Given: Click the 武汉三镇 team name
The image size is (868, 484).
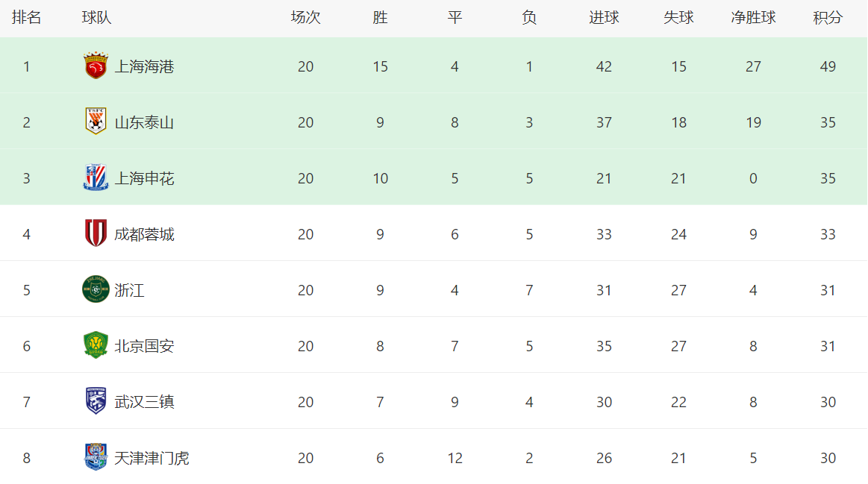Looking at the screenshot, I should point(145,402).
